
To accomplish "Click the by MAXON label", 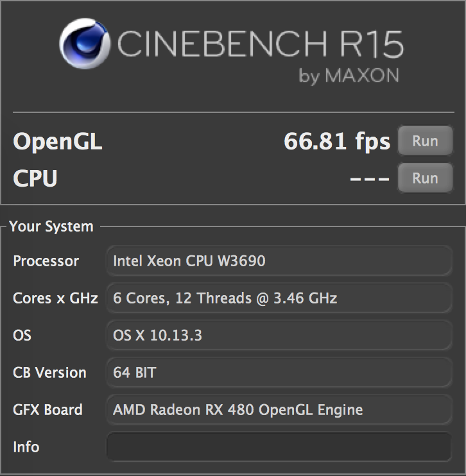I will click(349, 76).
